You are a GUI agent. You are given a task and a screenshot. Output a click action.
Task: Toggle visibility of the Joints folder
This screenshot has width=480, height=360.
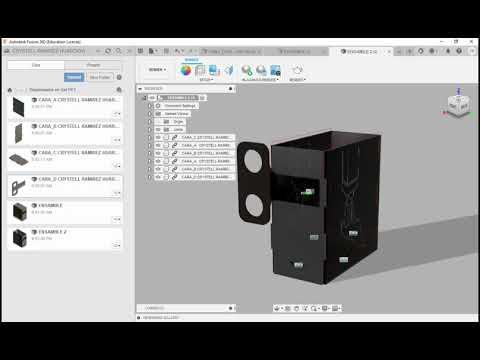coord(158,129)
